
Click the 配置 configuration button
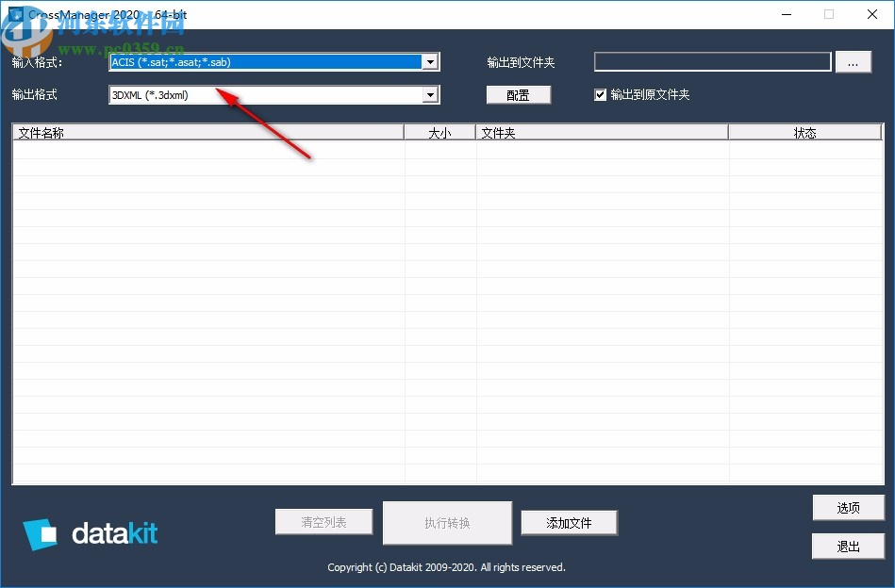coord(519,94)
